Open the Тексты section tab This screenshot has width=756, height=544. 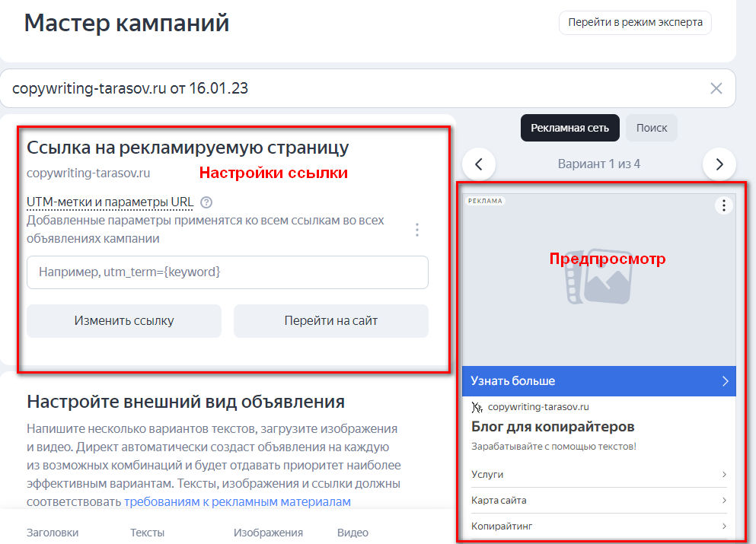[147, 533]
